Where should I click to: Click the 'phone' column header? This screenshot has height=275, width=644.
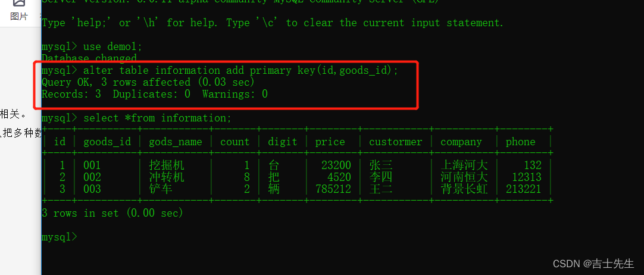tap(520, 142)
